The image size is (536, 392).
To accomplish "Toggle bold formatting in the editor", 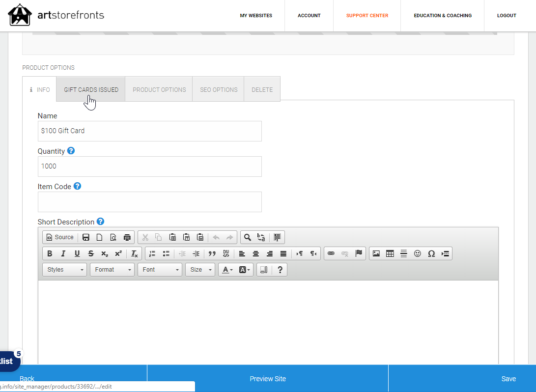I will pyautogui.click(x=50, y=253).
